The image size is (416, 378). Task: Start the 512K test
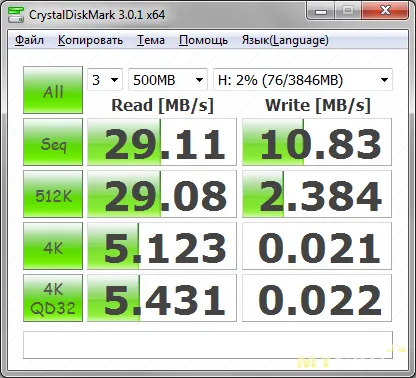click(x=53, y=194)
